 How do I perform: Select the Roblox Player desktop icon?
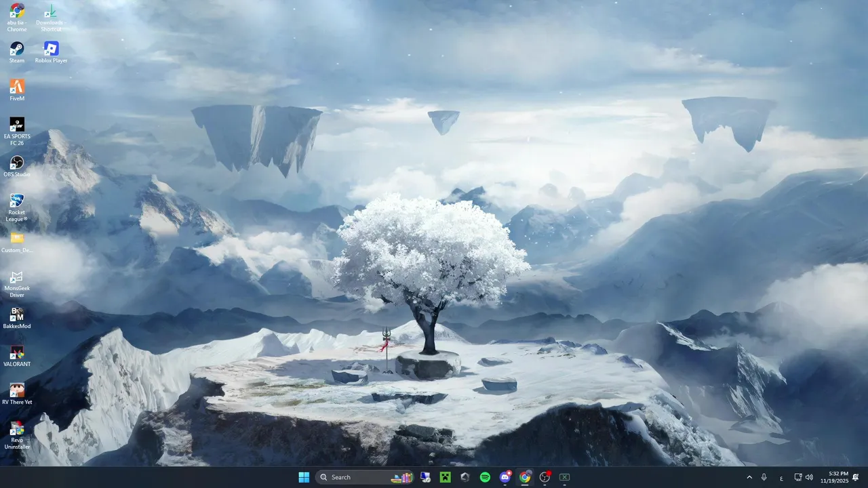point(51,53)
